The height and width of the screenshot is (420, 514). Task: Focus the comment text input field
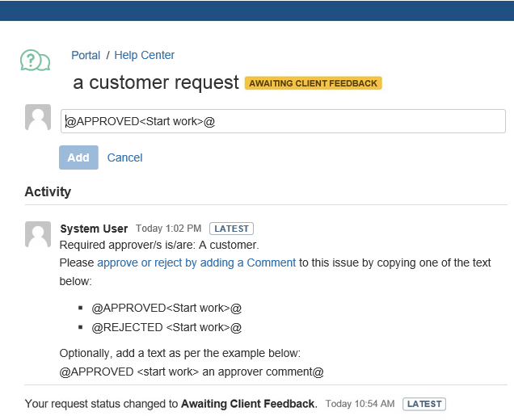283,121
